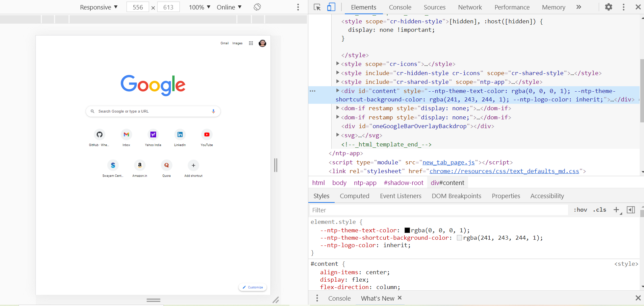Toggle the device toolbar icon
644x306 pixels.
(x=331, y=7)
